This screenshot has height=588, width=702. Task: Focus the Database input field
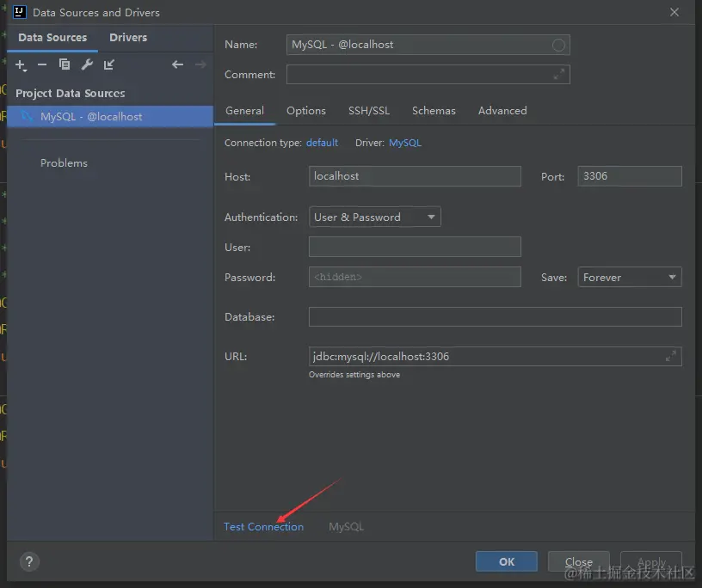coord(496,317)
